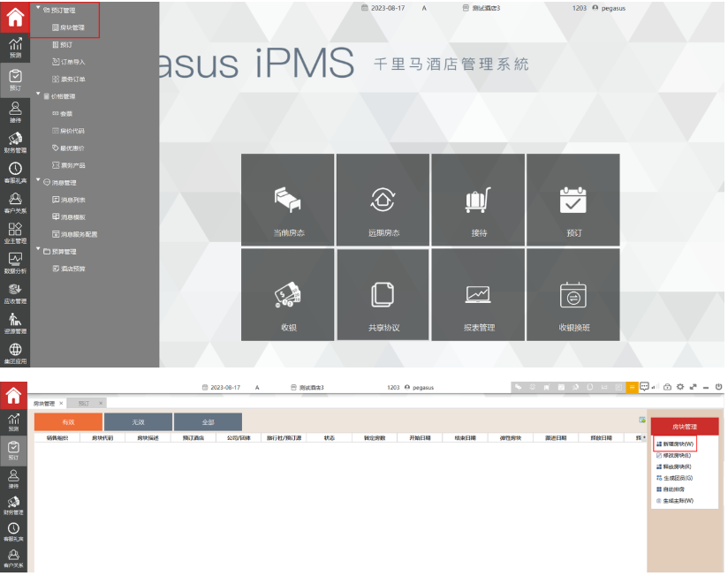Open the chat message icon in top toolbar

click(x=644, y=387)
